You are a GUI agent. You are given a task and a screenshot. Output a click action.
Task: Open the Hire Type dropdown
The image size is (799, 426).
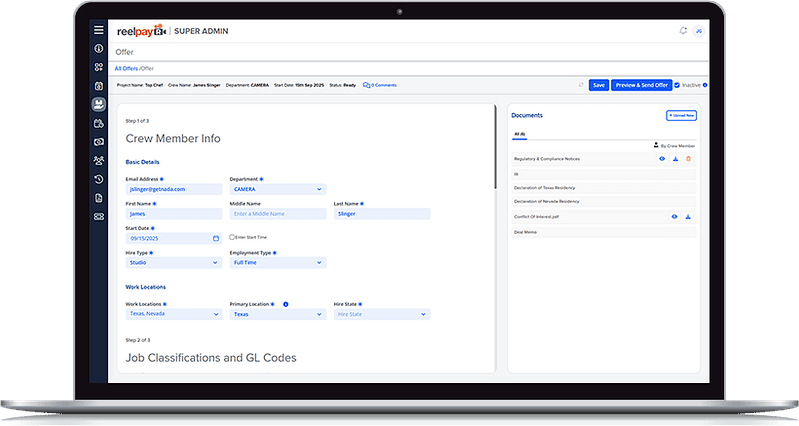[174, 263]
